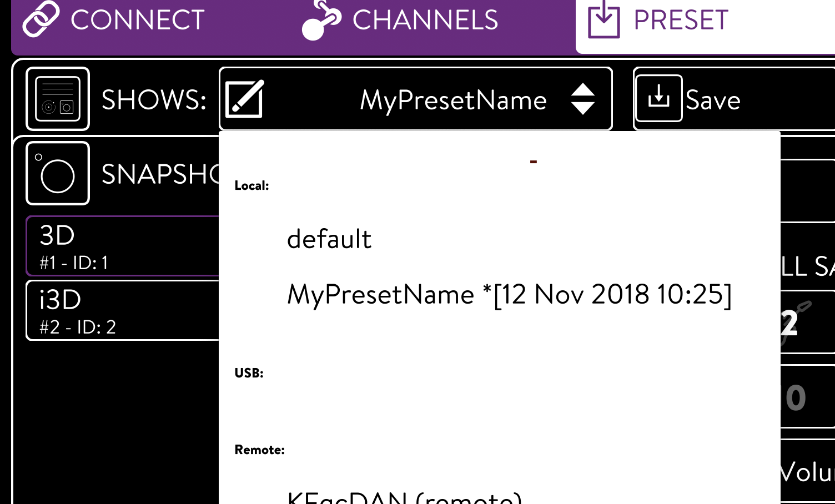Select the i3D snapshot #2
Viewport: 835px width, 504px height.
[123, 310]
